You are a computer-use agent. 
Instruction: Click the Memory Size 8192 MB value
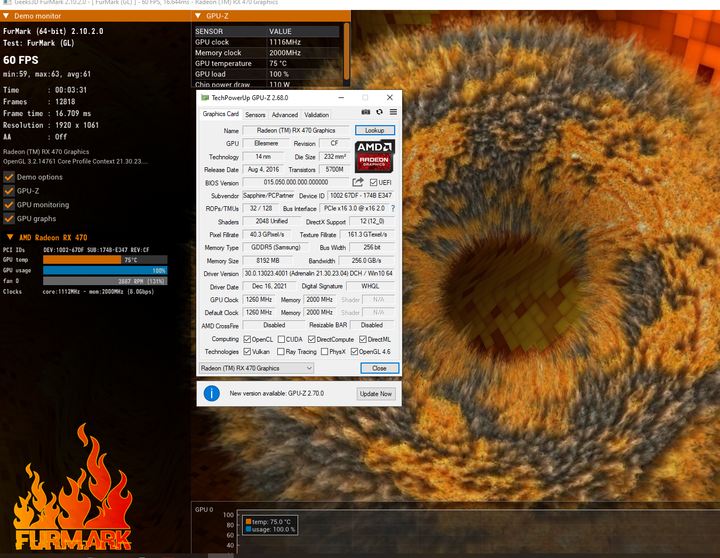click(268, 260)
